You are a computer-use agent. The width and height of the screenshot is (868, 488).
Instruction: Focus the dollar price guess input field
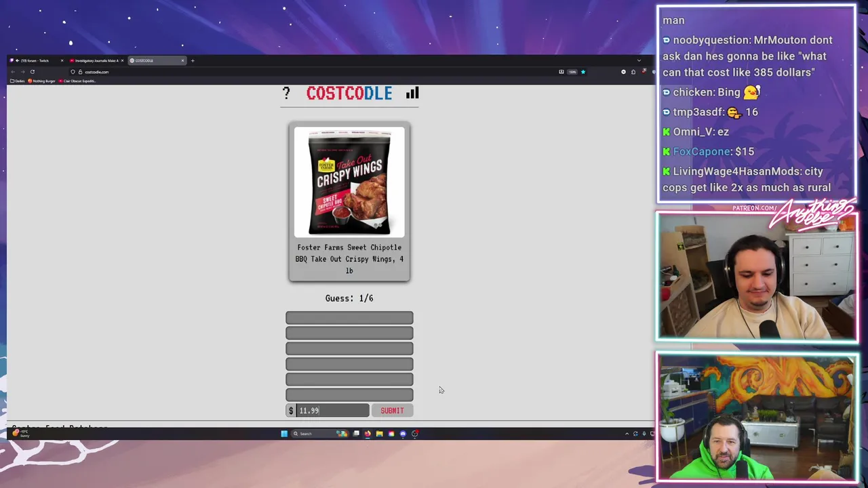click(x=332, y=411)
